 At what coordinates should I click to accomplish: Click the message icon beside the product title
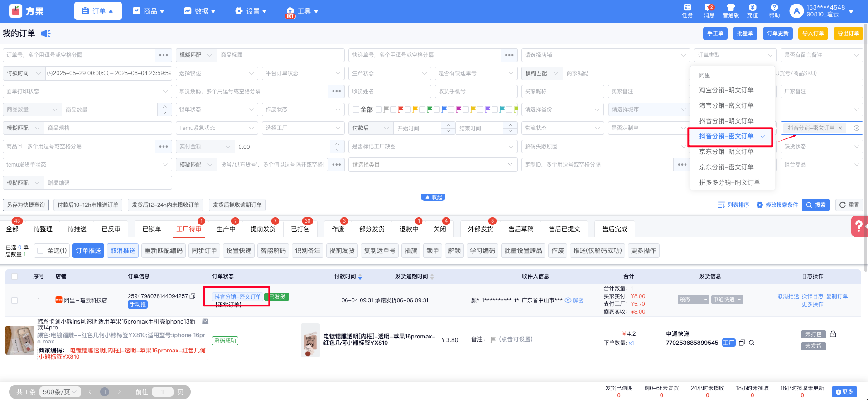[x=205, y=321]
